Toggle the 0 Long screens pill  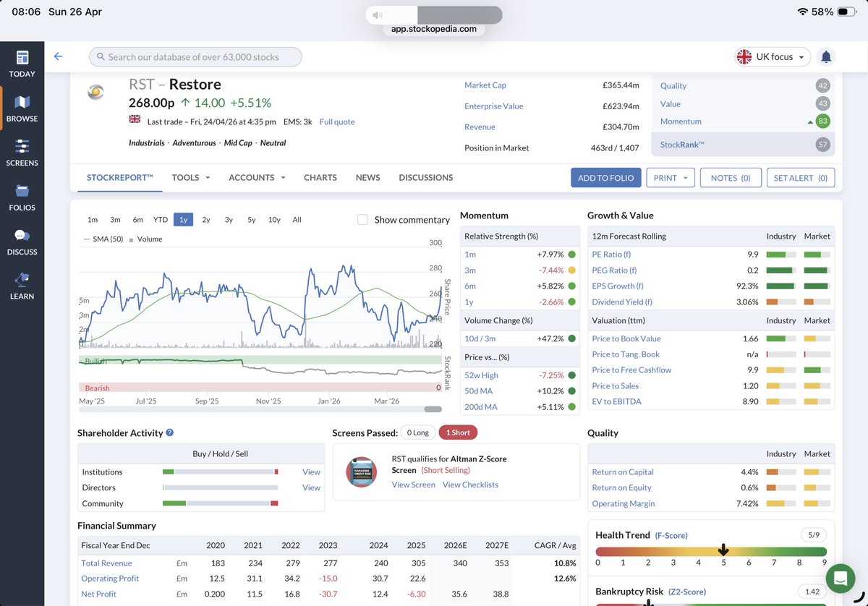click(418, 432)
